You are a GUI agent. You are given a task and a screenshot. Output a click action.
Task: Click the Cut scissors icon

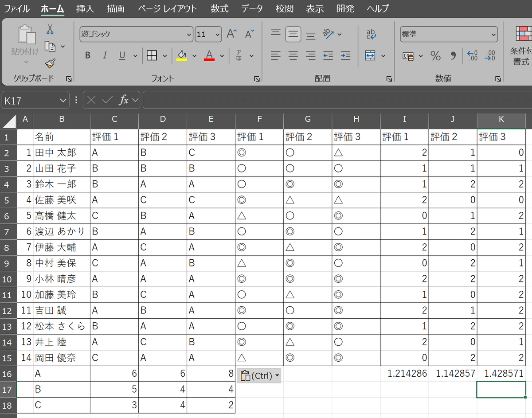pyautogui.click(x=50, y=29)
